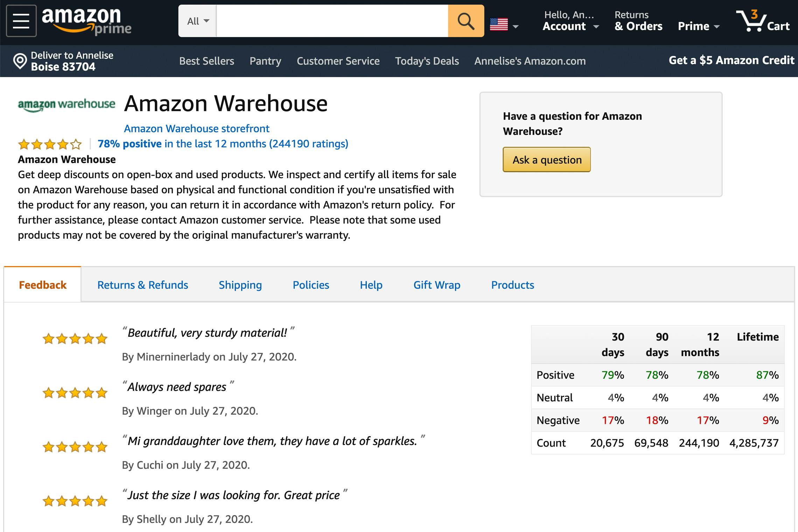
Task: Click the delivery location pin icon
Action: (19, 60)
